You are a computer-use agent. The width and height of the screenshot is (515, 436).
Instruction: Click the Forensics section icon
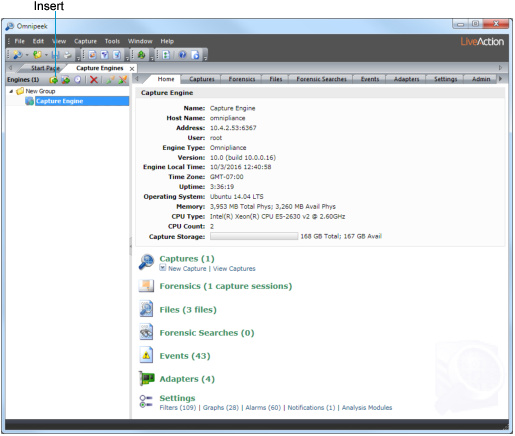(146, 286)
